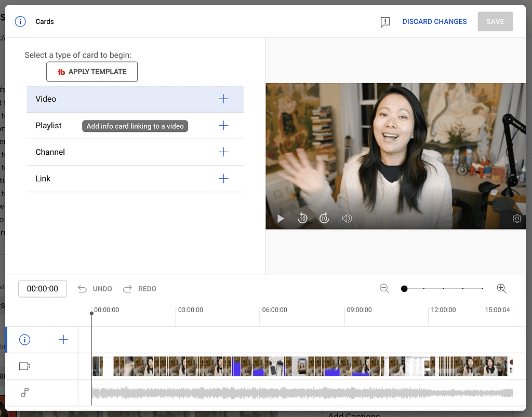Add a Channel info card
This screenshot has height=417, width=532.
point(223,152)
